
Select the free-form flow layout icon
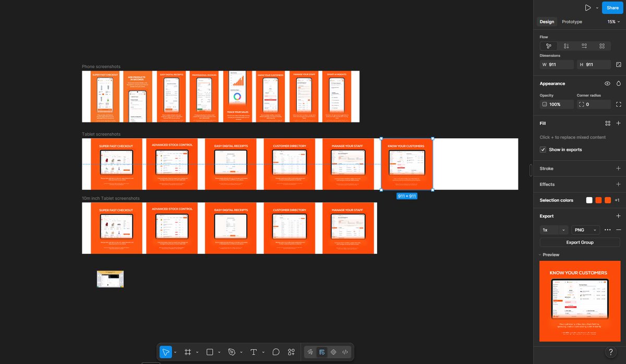point(549,46)
